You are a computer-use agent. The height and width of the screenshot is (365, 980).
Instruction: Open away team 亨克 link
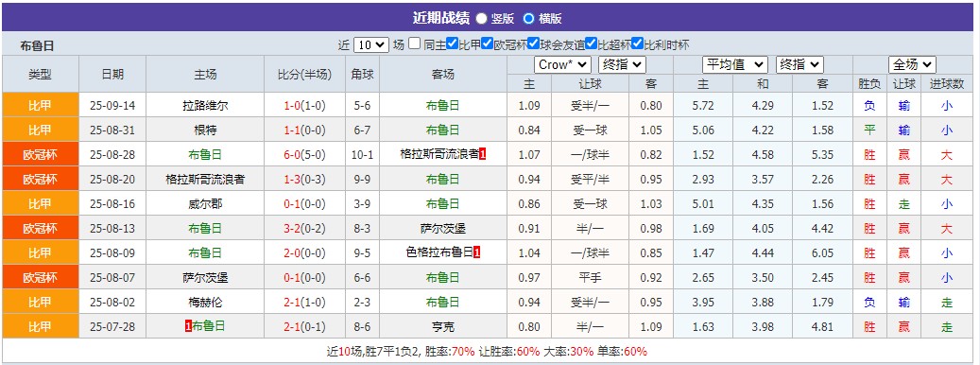coord(442,327)
